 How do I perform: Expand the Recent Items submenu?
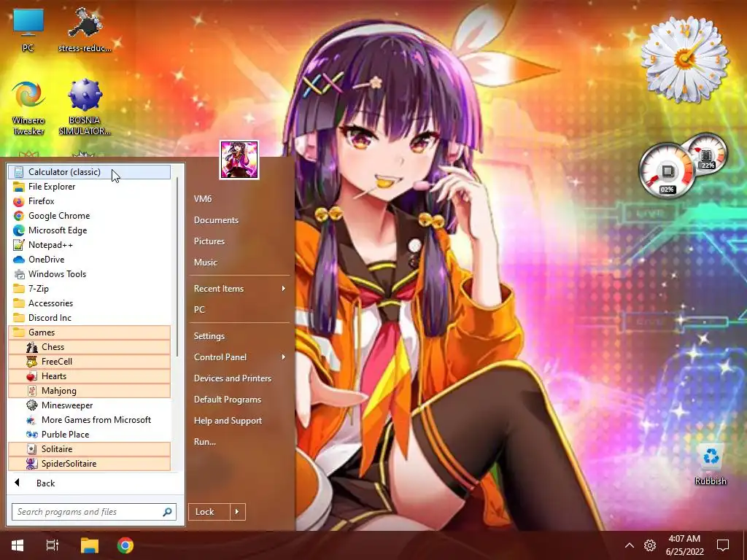[239, 289]
